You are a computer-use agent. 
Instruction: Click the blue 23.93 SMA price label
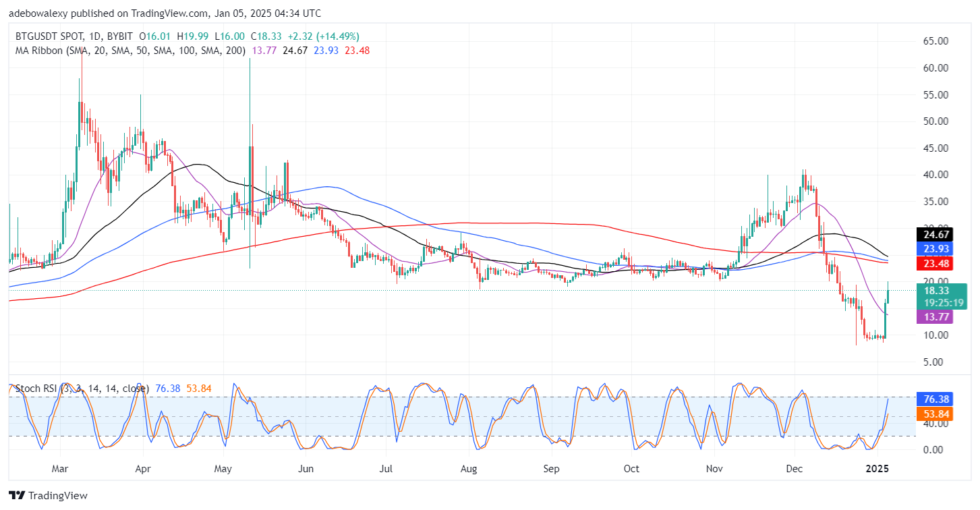(933, 248)
